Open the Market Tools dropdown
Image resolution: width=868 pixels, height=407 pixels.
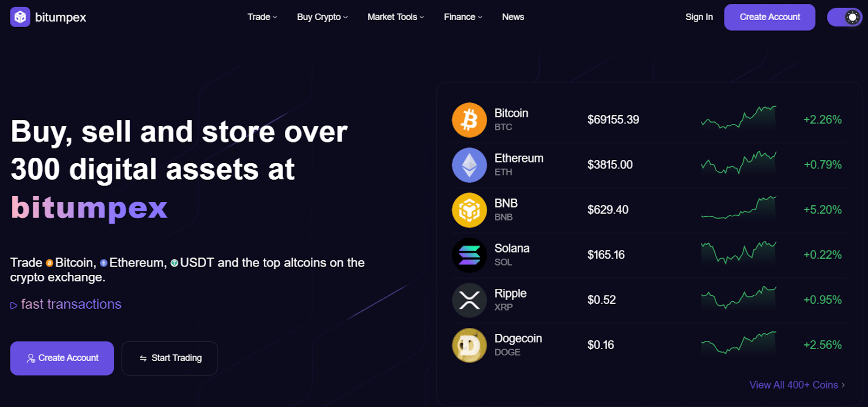click(395, 17)
